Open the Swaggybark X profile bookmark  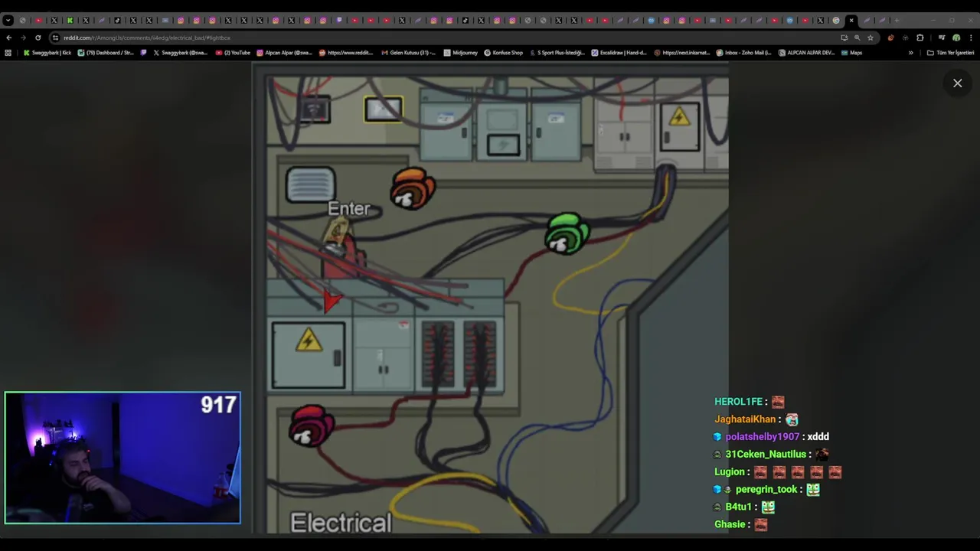point(180,53)
